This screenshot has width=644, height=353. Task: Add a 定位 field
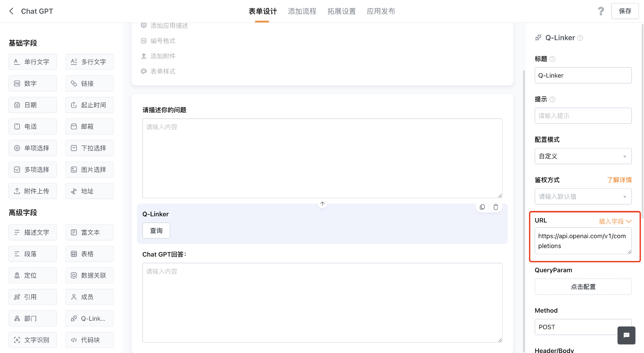[x=33, y=275]
